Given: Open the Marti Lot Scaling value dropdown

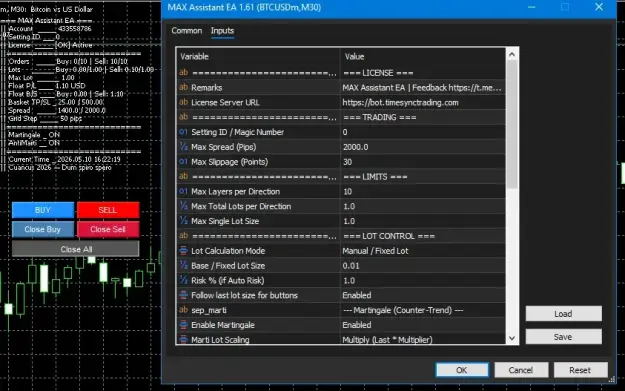Looking at the screenshot, I should click(x=423, y=339).
